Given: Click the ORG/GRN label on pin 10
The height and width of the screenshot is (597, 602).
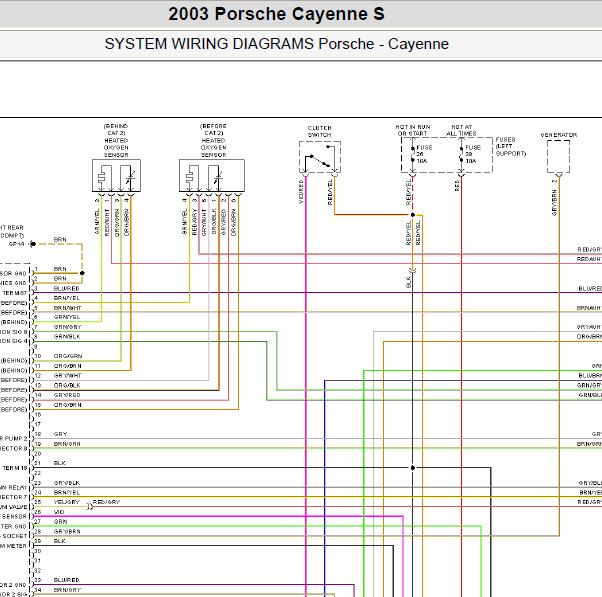Looking at the screenshot, I should 68,356.
